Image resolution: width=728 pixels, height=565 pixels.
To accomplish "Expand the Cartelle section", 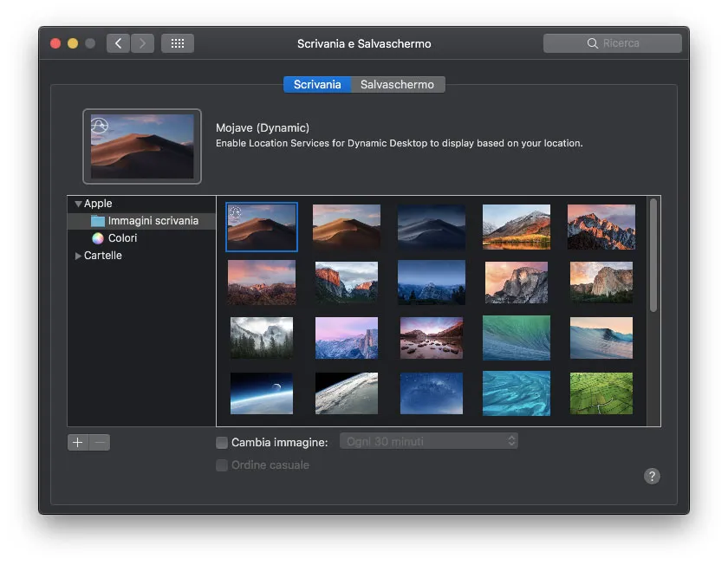I will 77,255.
